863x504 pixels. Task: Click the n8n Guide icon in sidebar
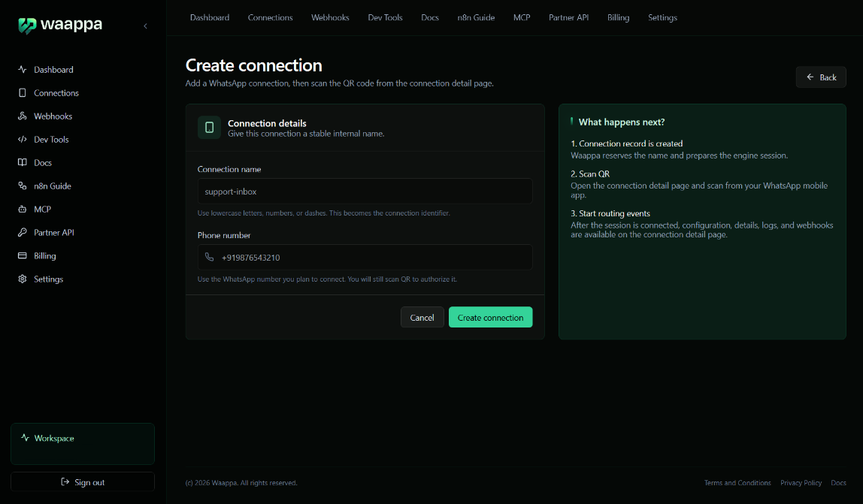22,186
